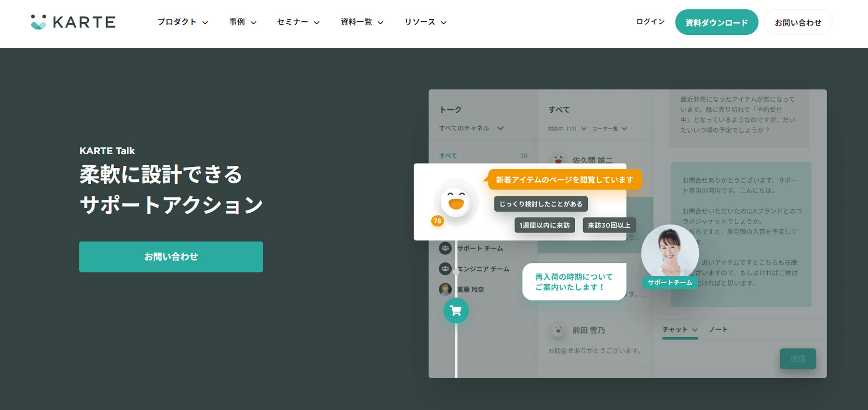Click the トーク panel heading
868x410 pixels.
click(x=450, y=109)
